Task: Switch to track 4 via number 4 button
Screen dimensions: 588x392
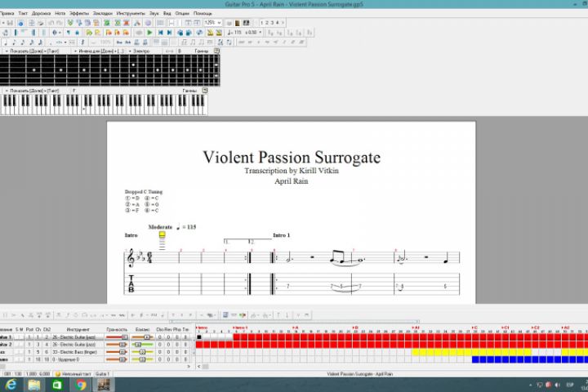Action: click(x=277, y=23)
